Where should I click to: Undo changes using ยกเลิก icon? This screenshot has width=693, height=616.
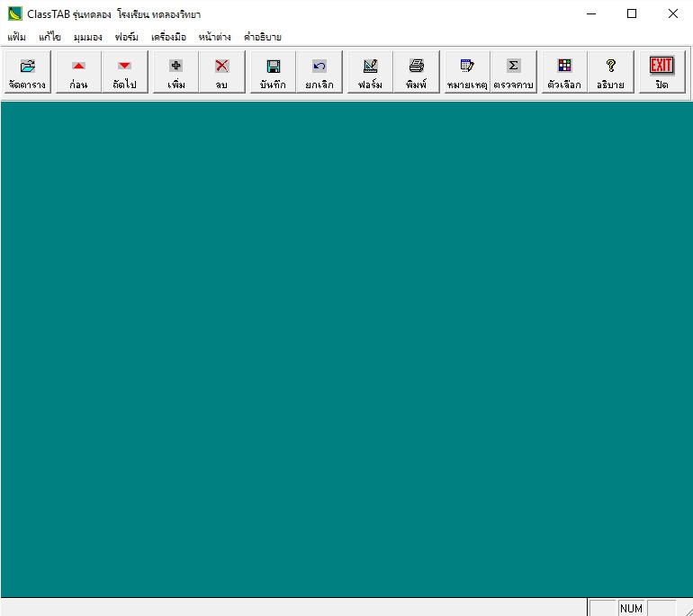pos(319,72)
